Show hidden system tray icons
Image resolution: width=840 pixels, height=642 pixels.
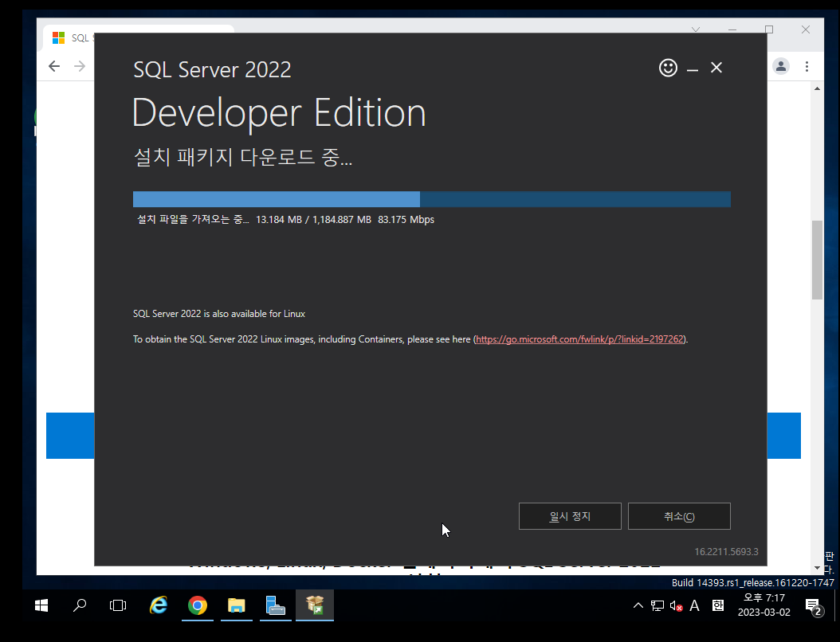coord(638,605)
